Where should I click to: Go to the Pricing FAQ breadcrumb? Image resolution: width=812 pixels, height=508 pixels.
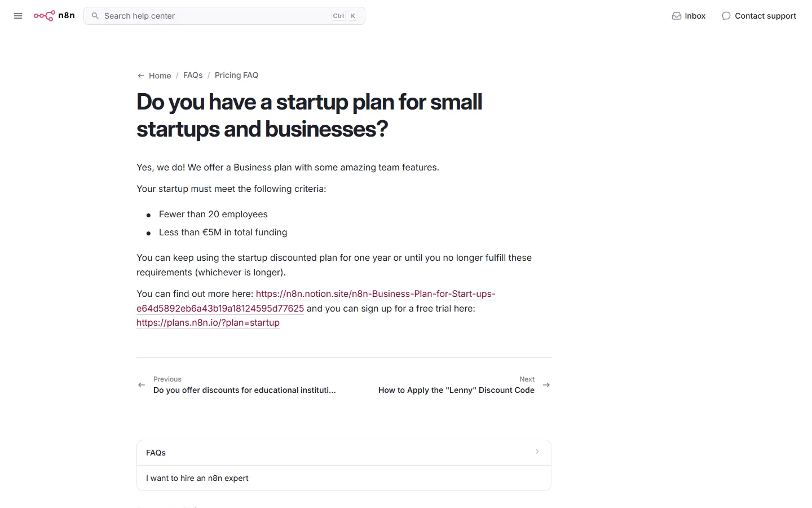pyautogui.click(x=236, y=75)
